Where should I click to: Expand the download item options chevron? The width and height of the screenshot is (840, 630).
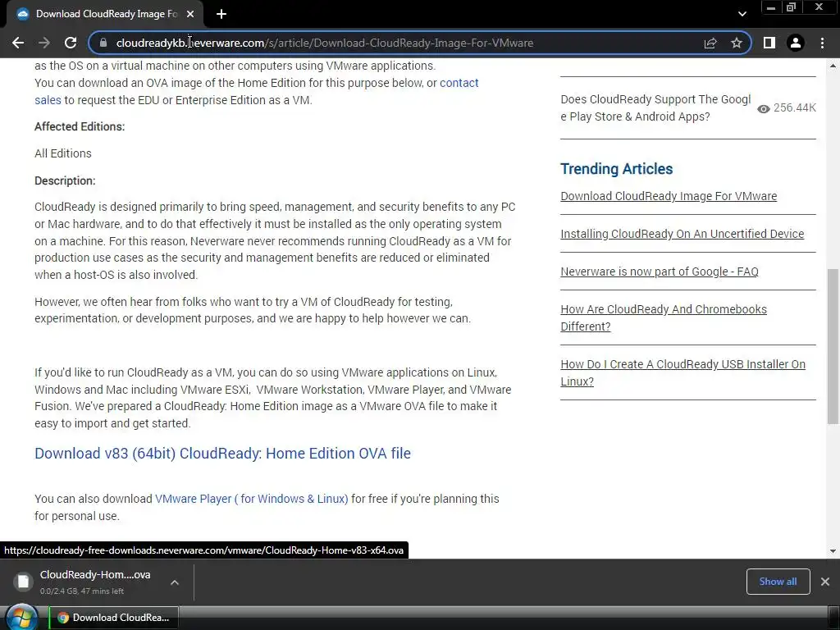tap(175, 582)
